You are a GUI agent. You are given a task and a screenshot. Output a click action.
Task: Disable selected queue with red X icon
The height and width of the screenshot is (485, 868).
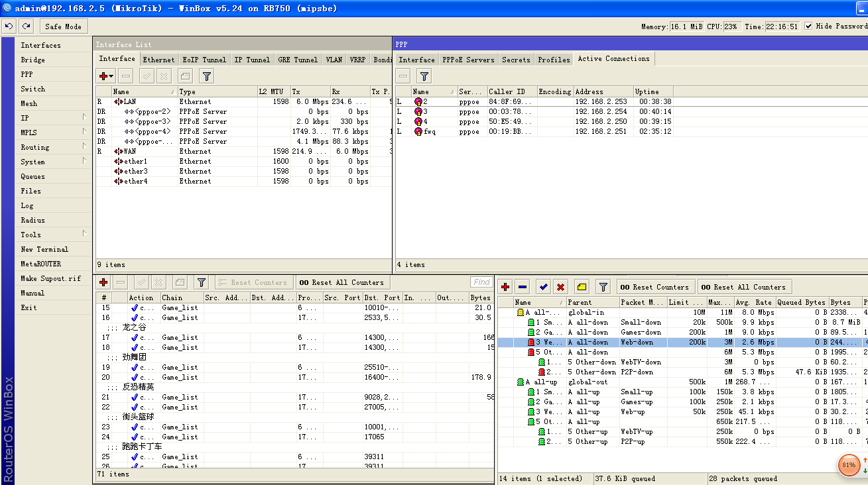pyautogui.click(x=561, y=287)
